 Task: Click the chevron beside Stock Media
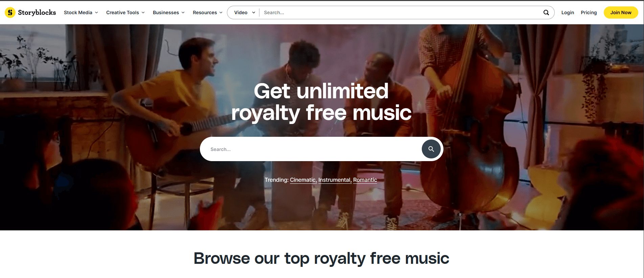96,12
